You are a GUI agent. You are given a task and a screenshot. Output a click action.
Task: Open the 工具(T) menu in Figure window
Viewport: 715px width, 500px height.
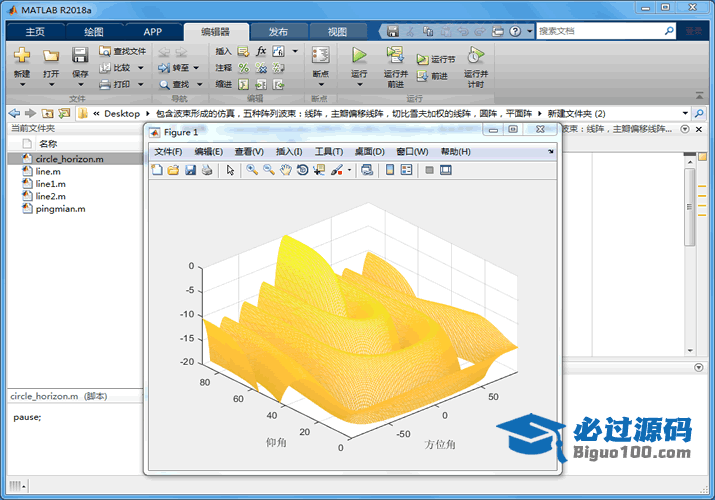(328, 151)
